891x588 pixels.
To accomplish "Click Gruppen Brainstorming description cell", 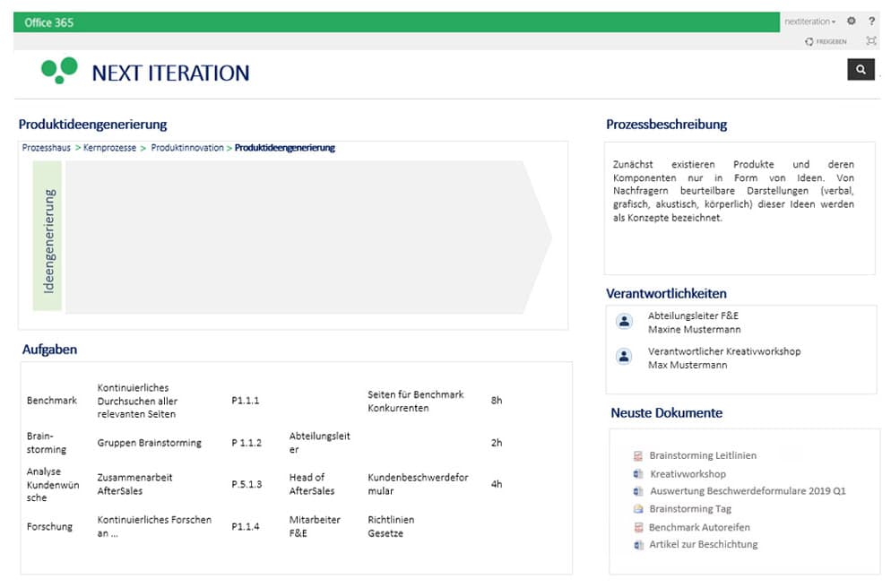I will [150, 443].
